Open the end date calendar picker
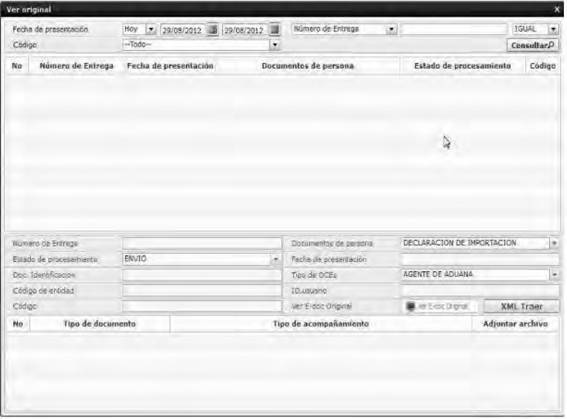Screen dimensions: 567x419 click(x=275, y=29)
